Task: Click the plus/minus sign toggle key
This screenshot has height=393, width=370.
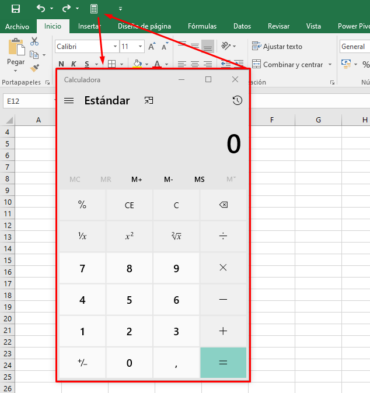Action: [82, 362]
